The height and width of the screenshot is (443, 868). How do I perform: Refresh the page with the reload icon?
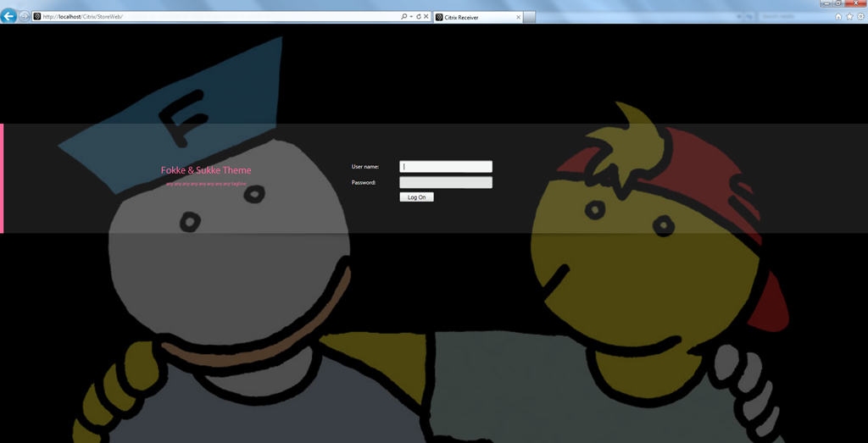[419, 17]
